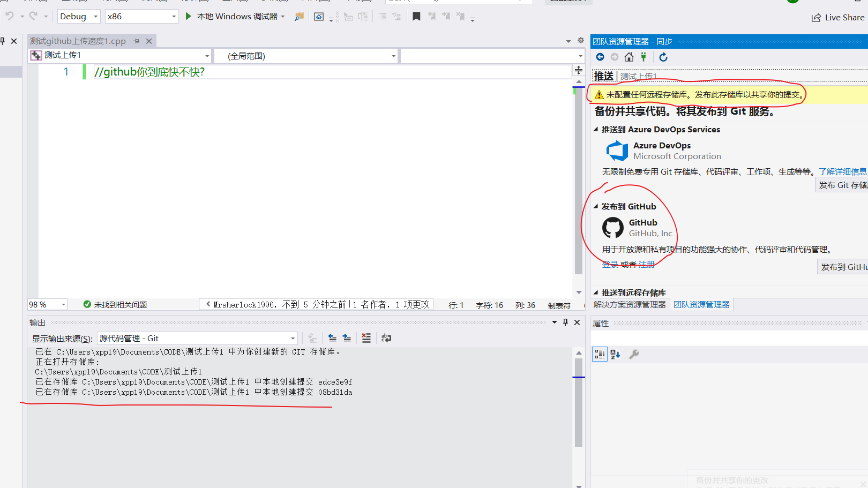Open the 测试上传1 project scope dropdown

[x=120, y=56]
